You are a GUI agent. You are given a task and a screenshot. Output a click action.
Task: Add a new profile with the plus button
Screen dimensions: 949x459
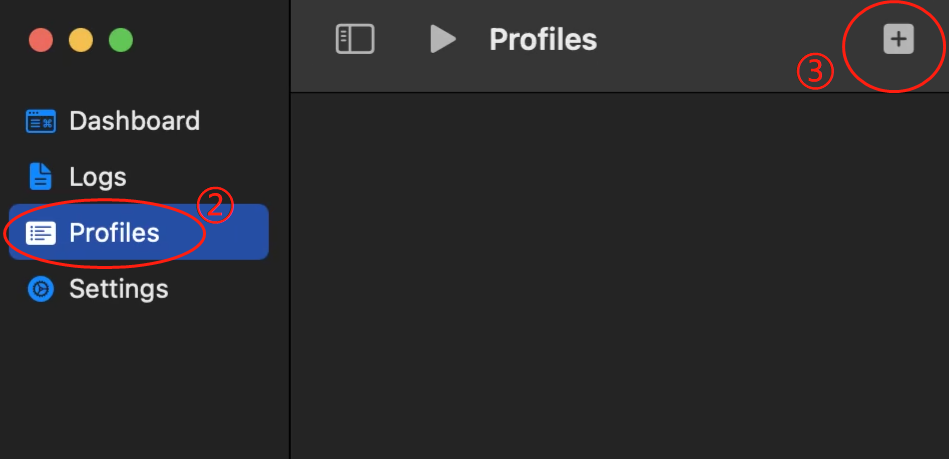pos(899,39)
